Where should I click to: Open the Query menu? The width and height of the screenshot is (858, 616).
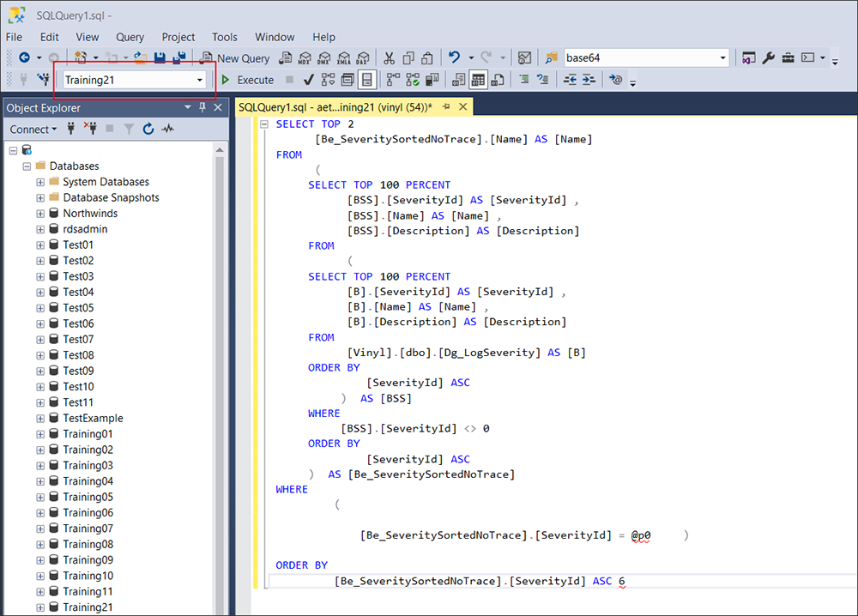130,37
